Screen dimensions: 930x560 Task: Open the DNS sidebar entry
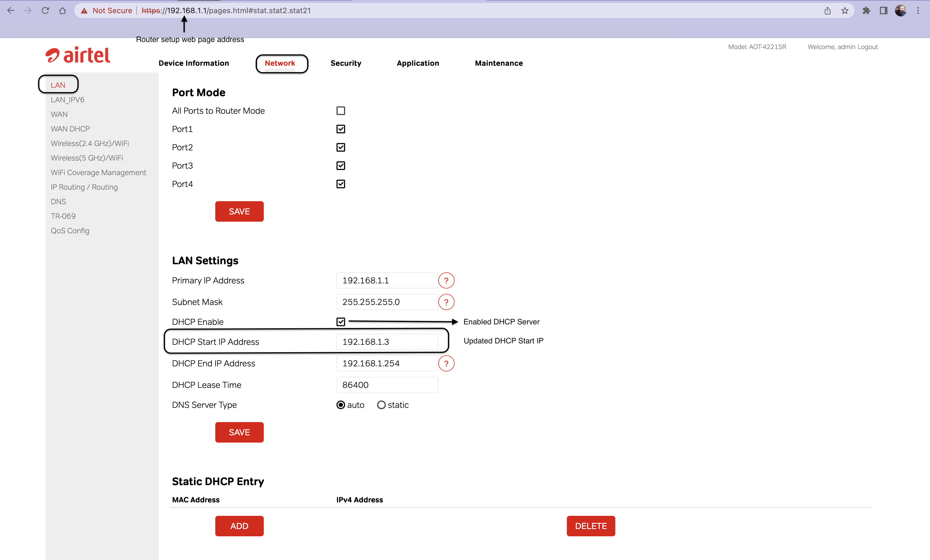point(58,201)
